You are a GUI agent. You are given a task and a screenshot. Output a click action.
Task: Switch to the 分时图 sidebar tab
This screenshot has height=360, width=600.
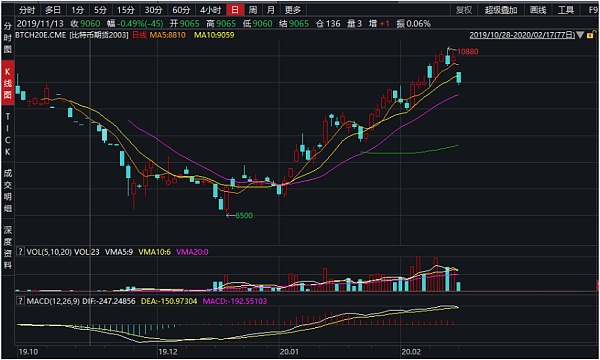(8, 38)
